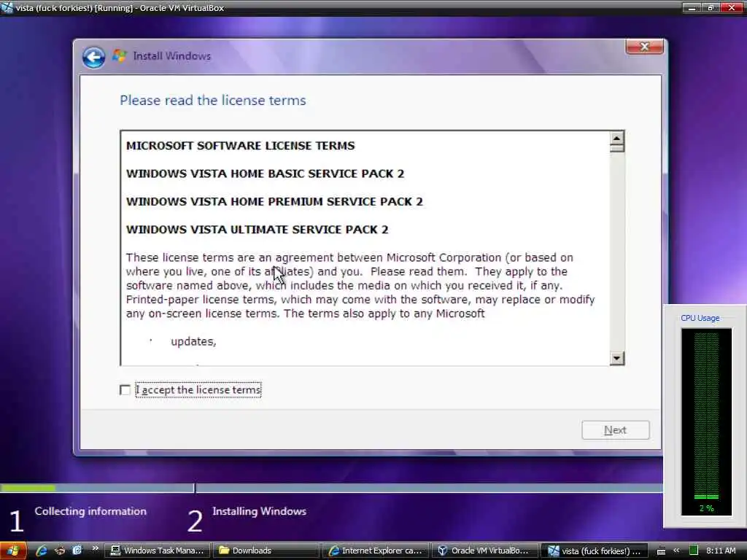Viewport: 747px width, 560px height.
Task: Check I accept the license terms
Action: 125,390
